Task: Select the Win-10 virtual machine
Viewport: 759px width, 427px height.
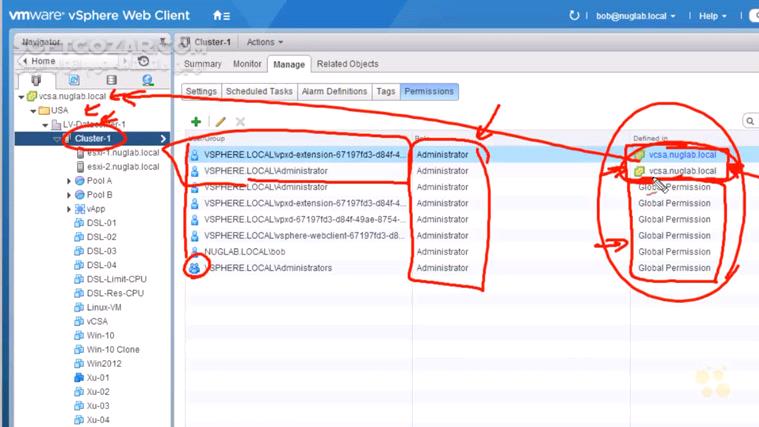Action: click(x=101, y=336)
